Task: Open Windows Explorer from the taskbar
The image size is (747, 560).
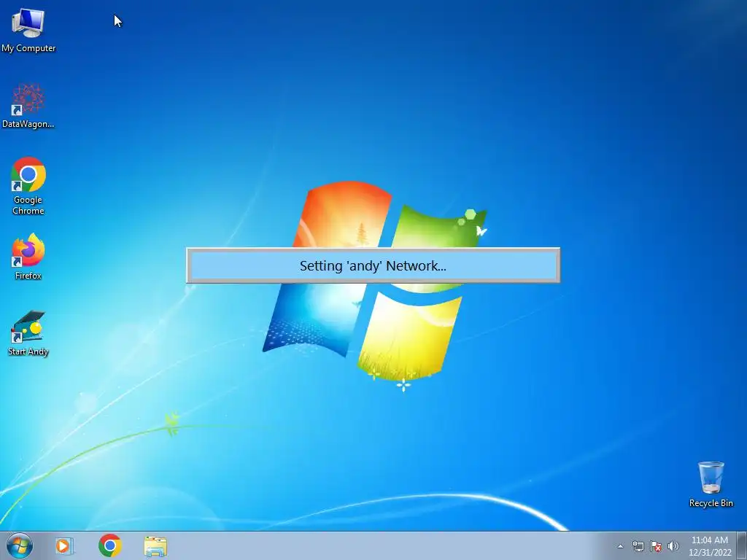Action: (x=155, y=546)
